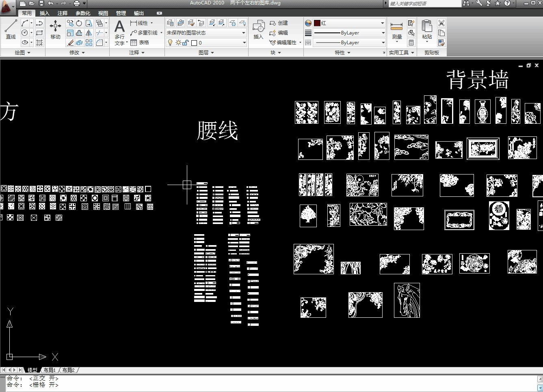Click the hatch pattern tool
543x392 pixels.
pos(39,43)
